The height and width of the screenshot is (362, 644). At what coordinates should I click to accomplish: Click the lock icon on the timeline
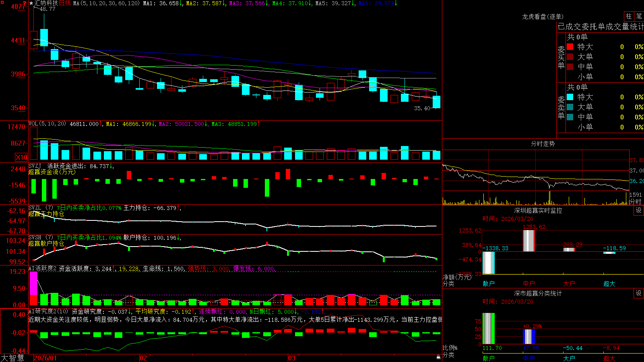coord(439,357)
